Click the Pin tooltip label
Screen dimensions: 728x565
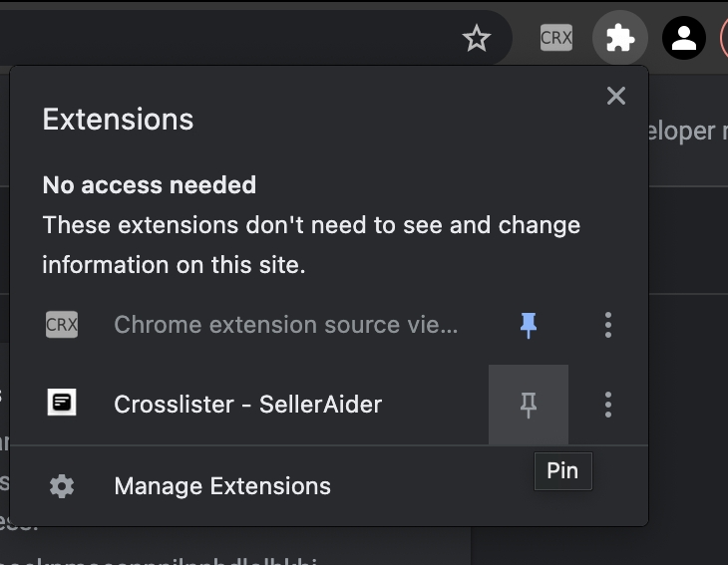pos(562,471)
